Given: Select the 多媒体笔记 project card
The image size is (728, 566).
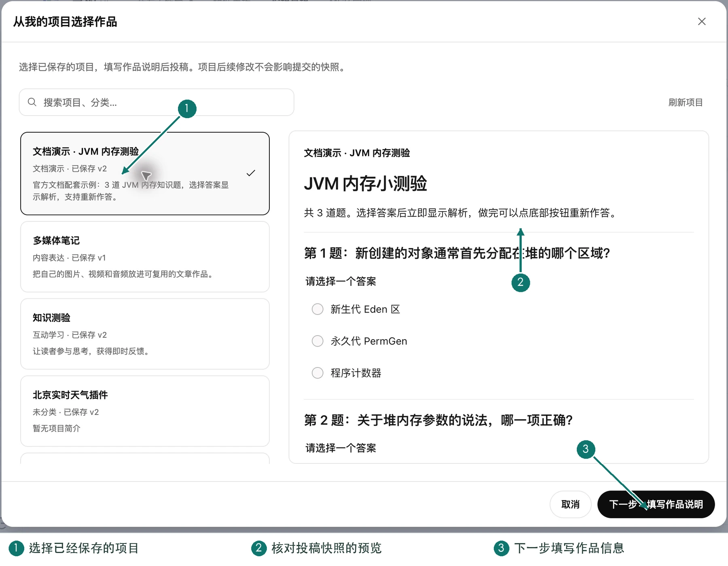Looking at the screenshot, I should [x=145, y=257].
